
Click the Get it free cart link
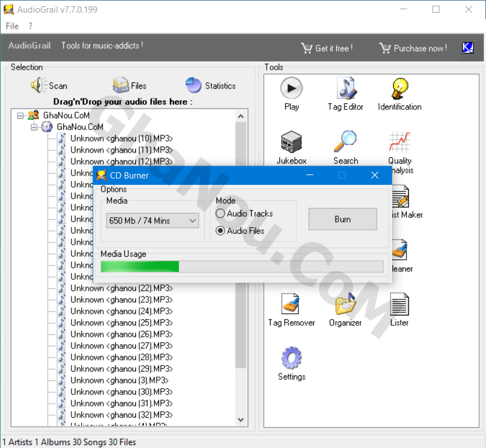[326, 48]
